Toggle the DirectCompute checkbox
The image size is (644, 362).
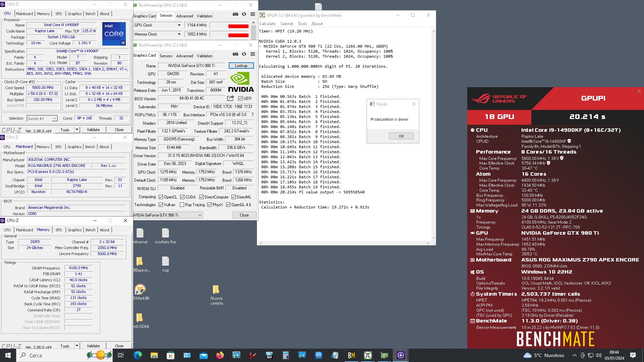pos(201,197)
